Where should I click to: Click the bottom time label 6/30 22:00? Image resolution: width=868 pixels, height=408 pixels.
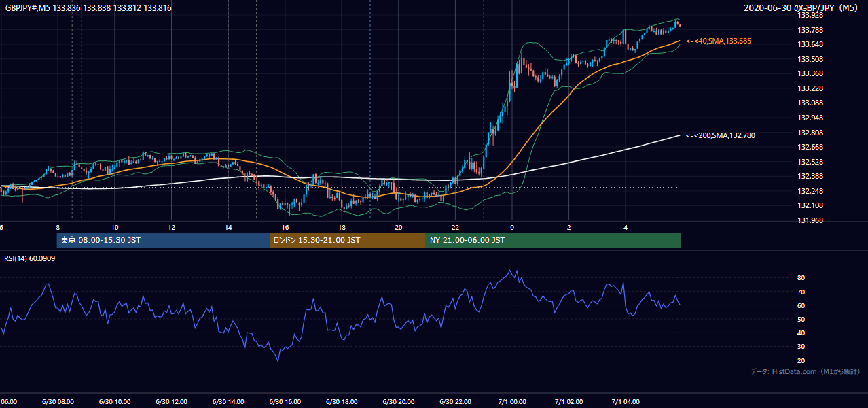455,402
